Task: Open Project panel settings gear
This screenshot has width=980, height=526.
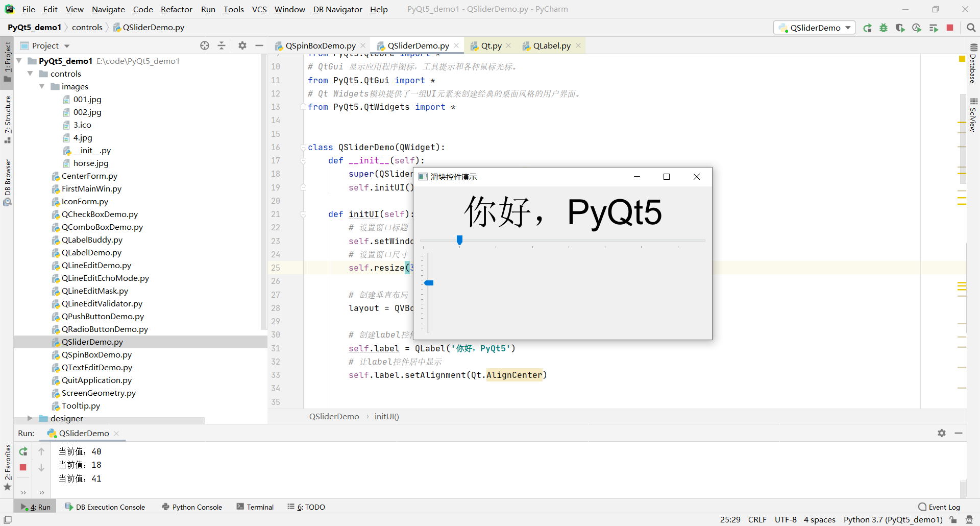Action: (x=242, y=45)
